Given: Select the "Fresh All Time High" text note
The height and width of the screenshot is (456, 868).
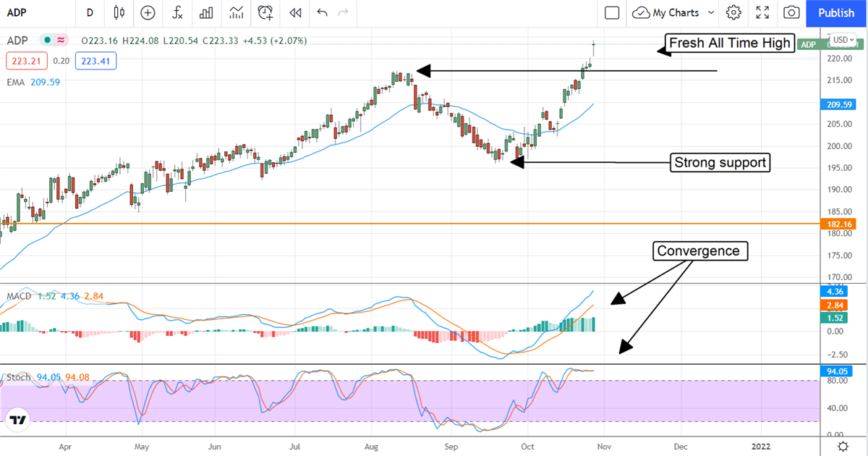Looking at the screenshot, I should [x=730, y=43].
